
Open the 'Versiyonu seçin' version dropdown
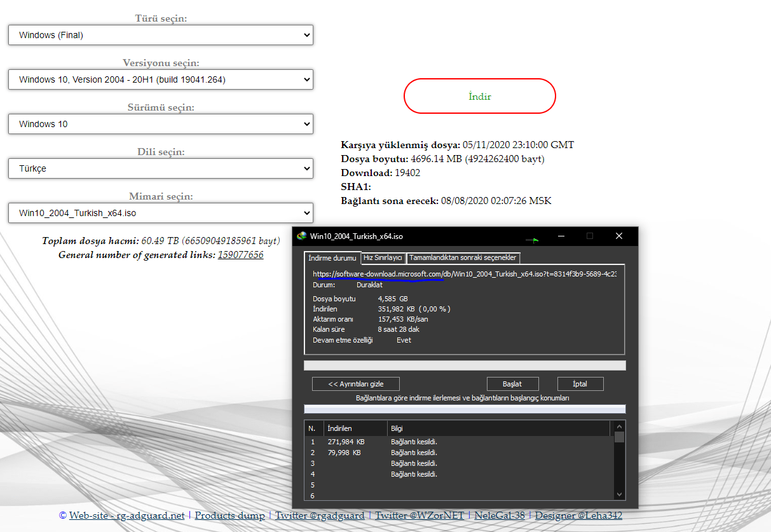(161, 79)
